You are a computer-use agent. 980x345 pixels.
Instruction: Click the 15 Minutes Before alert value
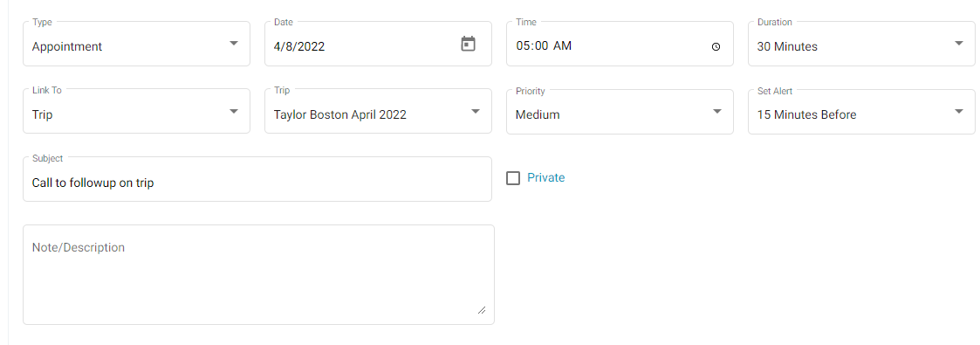pyautogui.click(x=806, y=115)
